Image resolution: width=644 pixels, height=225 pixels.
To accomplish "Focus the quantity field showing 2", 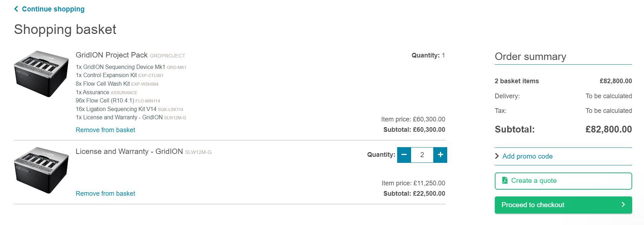I will 422,155.
